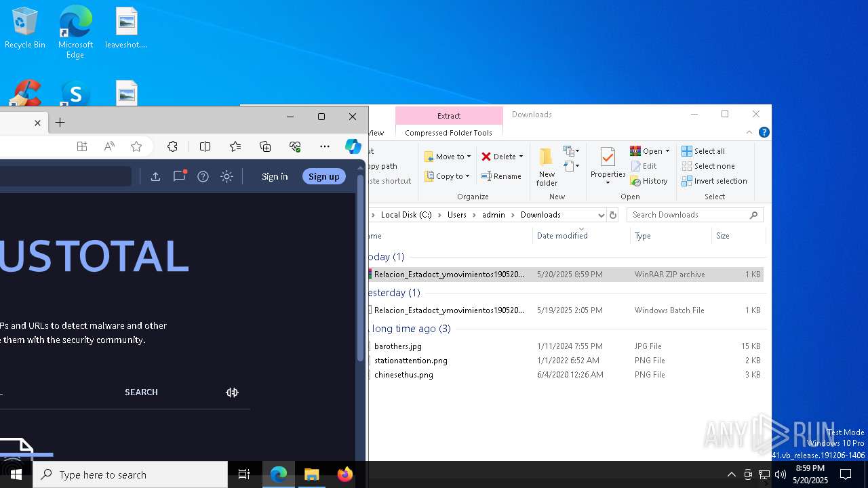Click VirusTotal upload icon

pyautogui.click(x=155, y=176)
